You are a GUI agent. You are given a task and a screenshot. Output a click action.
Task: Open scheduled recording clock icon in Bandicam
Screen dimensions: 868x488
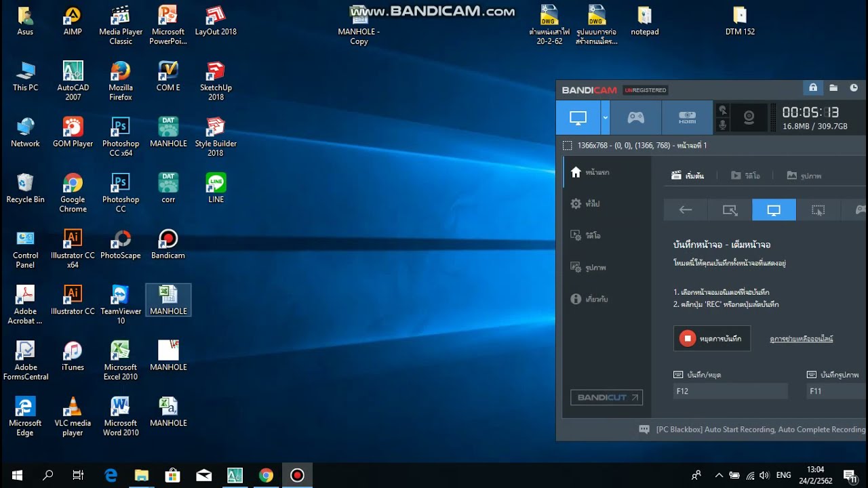[x=854, y=88]
